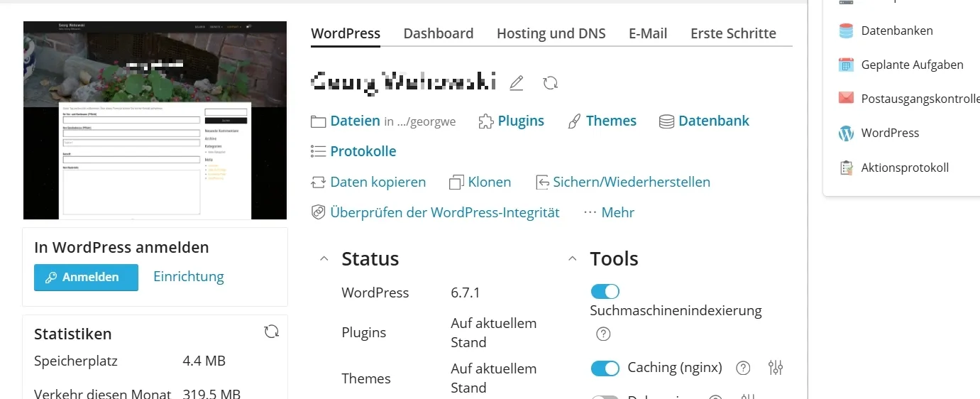Click the puzzle icon next to Plugins
The width and height of the screenshot is (980, 399).
(x=486, y=121)
